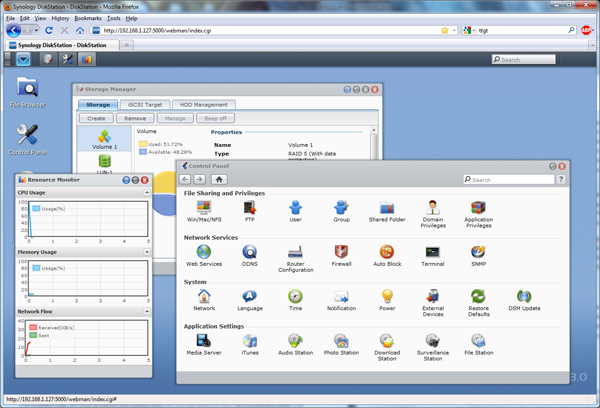Open the Auto Block settings
This screenshot has width=600, height=408.
387,252
